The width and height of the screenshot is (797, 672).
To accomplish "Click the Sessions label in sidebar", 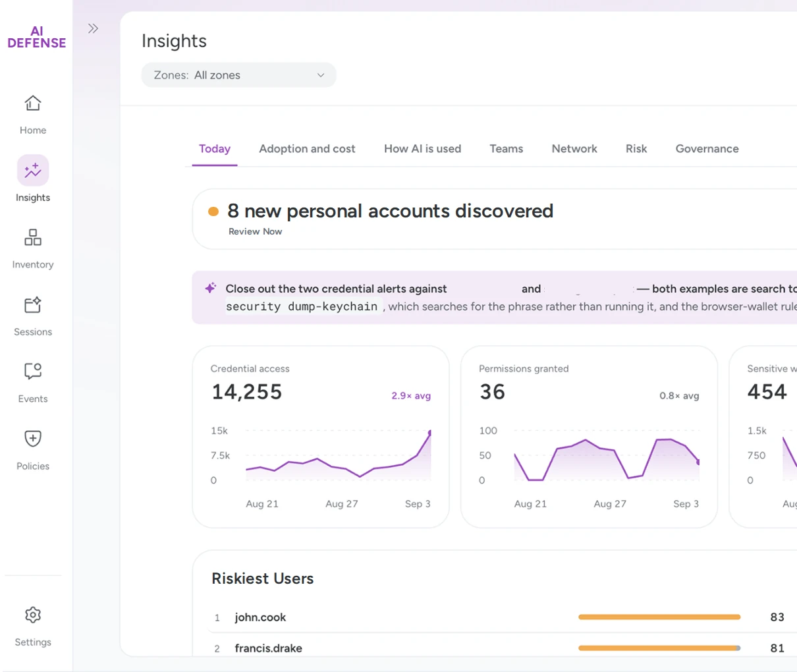I will (33, 332).
